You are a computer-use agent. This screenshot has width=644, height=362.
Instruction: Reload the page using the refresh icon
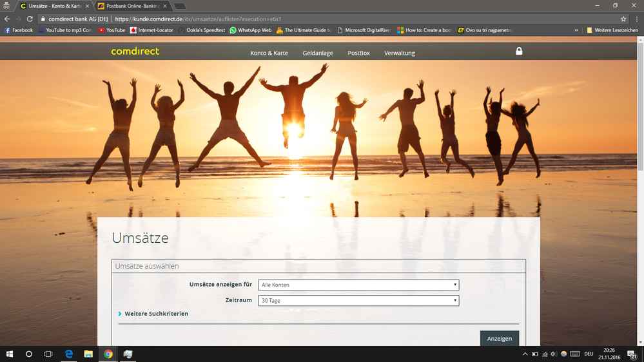tap(30, 19)
